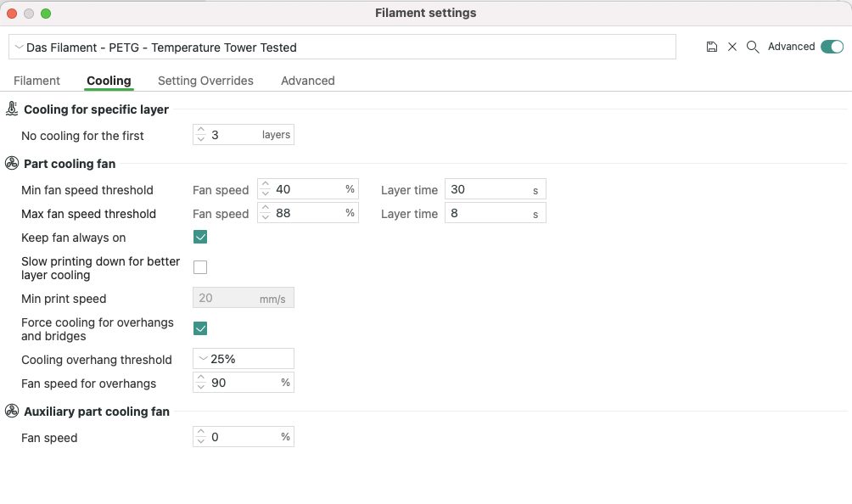
Task: Switch to the Filament tab
Action: click(36, 81)
